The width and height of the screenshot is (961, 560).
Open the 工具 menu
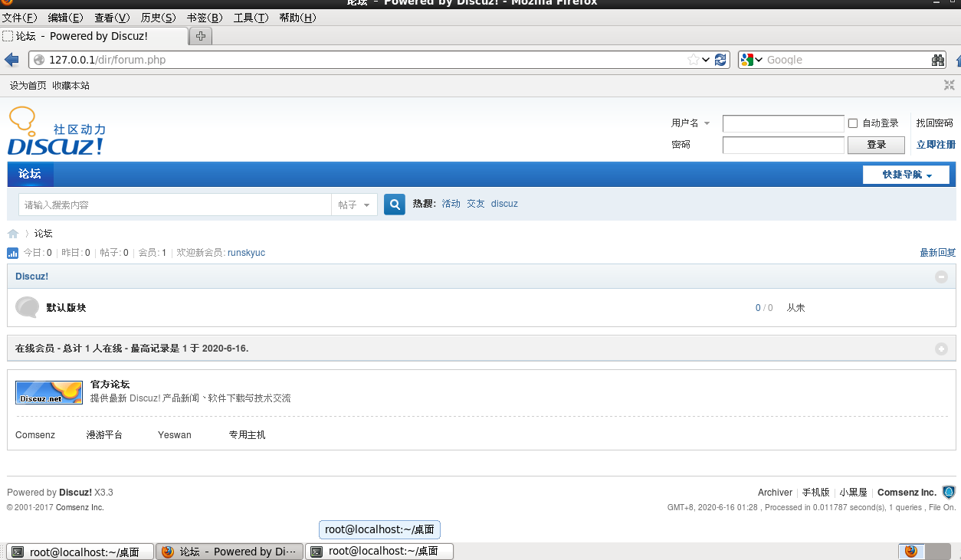pyautogui.click(x=251, y=18)
